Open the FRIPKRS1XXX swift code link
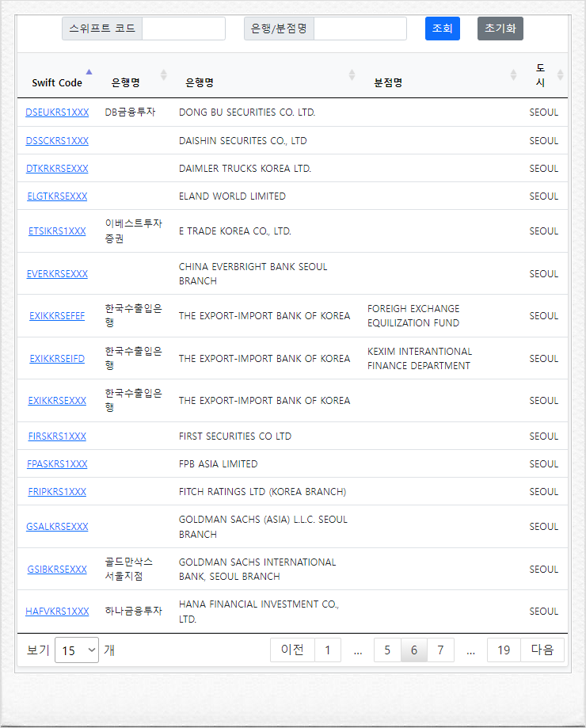 57,492
